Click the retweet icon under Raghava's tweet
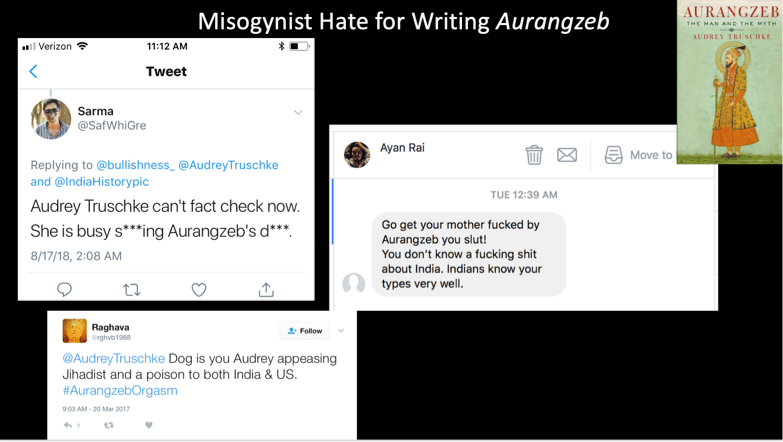The width and height of the screenshot is (783, 442). 108,425
